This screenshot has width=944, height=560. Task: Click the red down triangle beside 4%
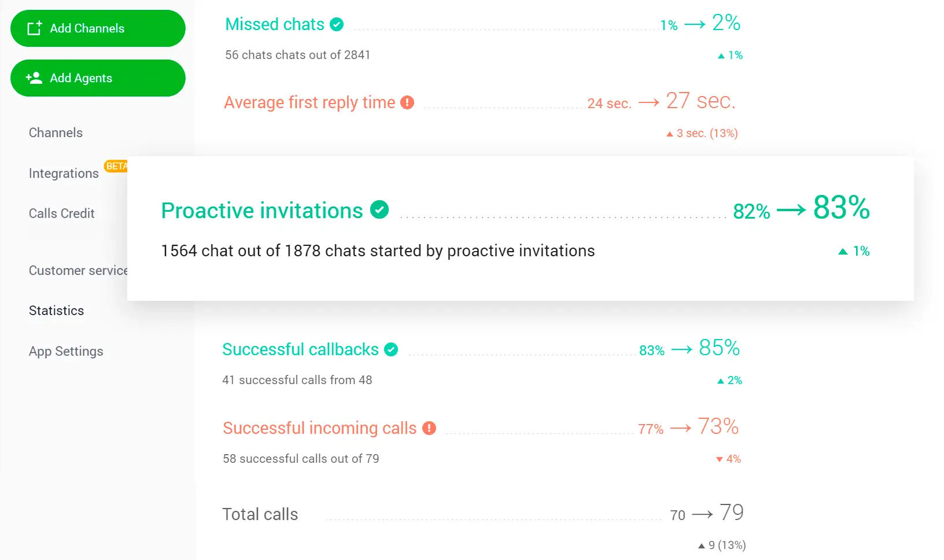pyautogui.click(x=719, y=459)
